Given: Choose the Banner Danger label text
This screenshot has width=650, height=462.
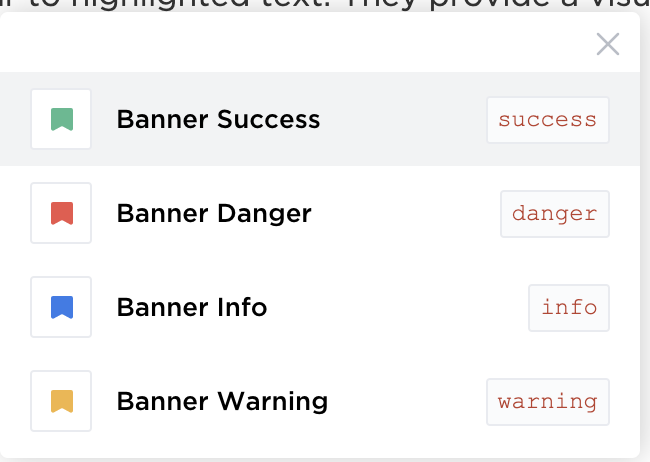Looking at the screenshot, I should tap(214, 214).
